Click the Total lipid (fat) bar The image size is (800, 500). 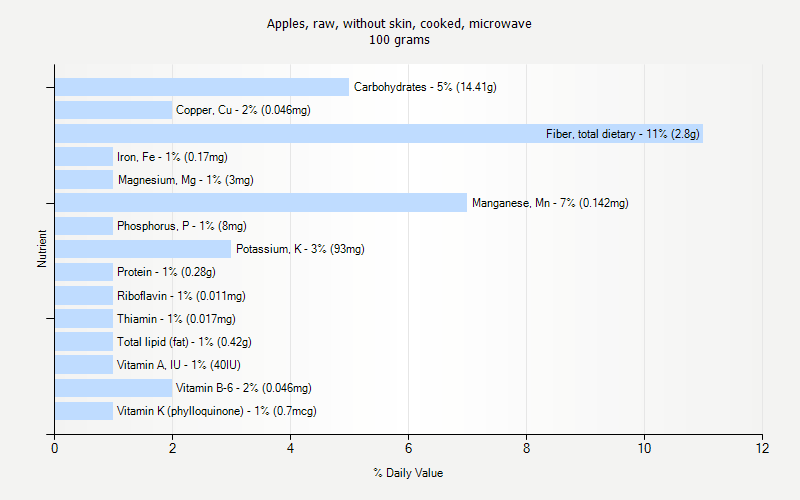(x=84, y=341)
